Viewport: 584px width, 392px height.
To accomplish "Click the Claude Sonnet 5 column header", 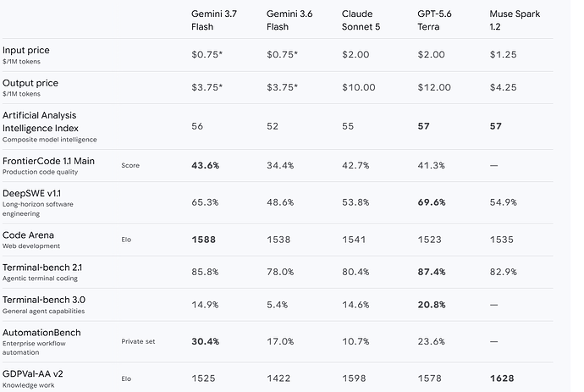I will coord(361,20).
